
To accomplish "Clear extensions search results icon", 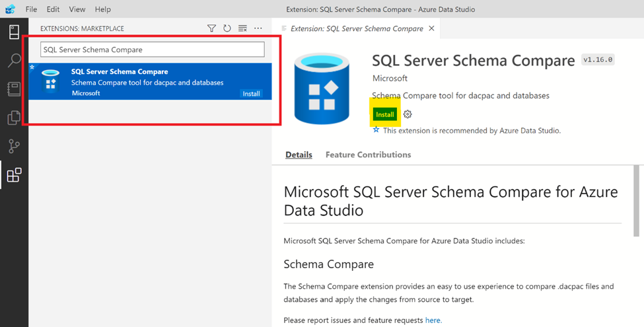I will 242,28.
